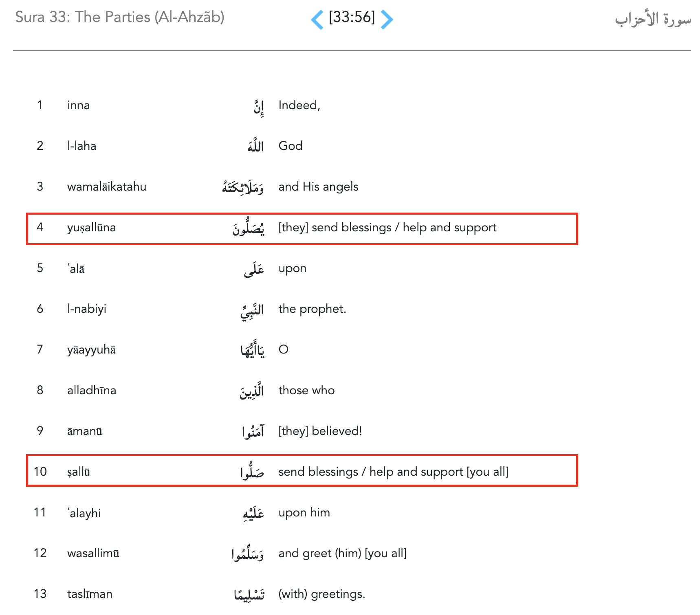Click the highlighted transliteration 'ṣallū'
Viewport: 700px width, 615px height.
(x=79, y=472)
